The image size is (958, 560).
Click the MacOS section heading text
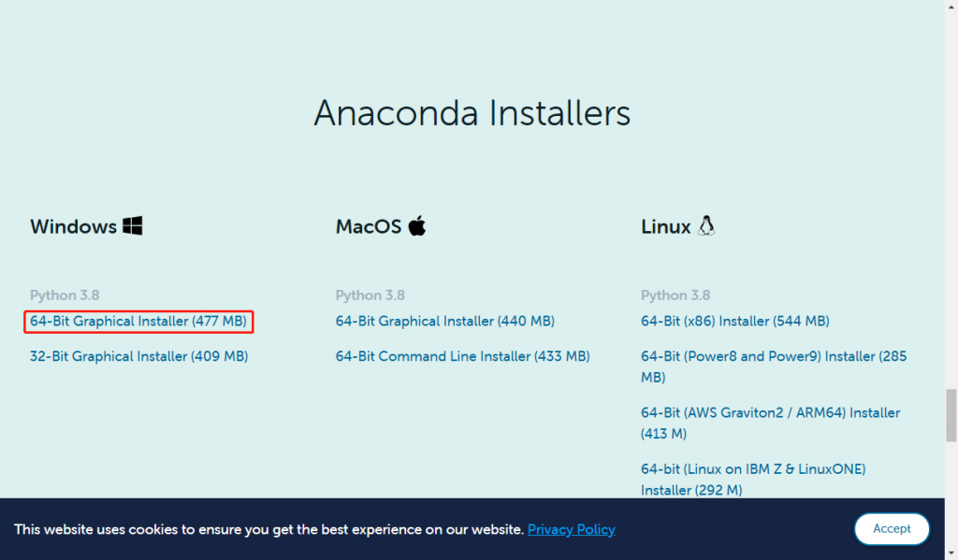(x=369, y=226)
